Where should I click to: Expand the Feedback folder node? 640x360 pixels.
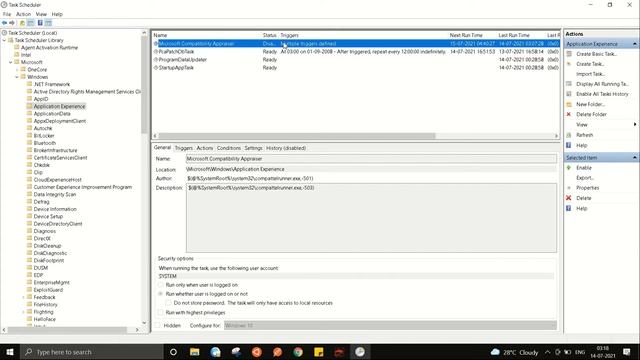(x=23, y=298)
